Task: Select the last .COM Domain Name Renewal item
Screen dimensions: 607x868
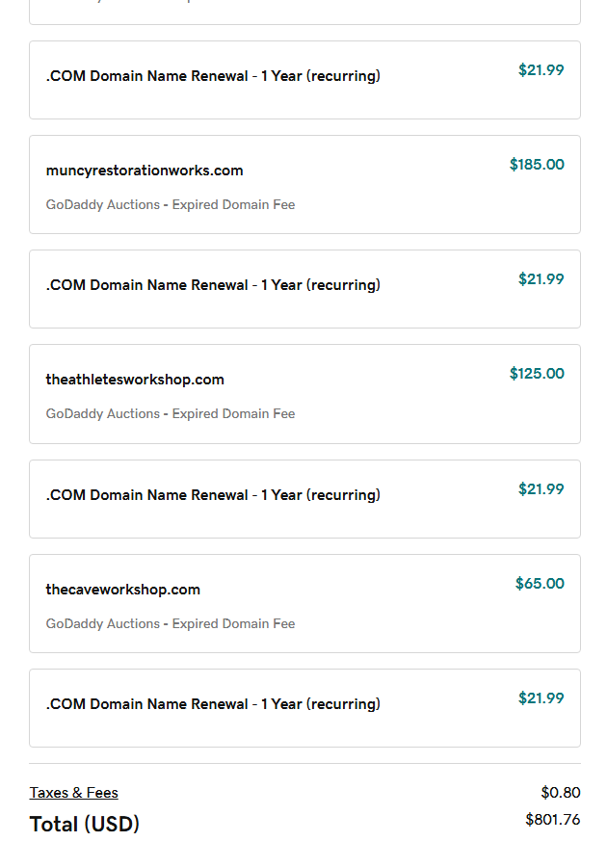Action: click(x=213, y=704)
